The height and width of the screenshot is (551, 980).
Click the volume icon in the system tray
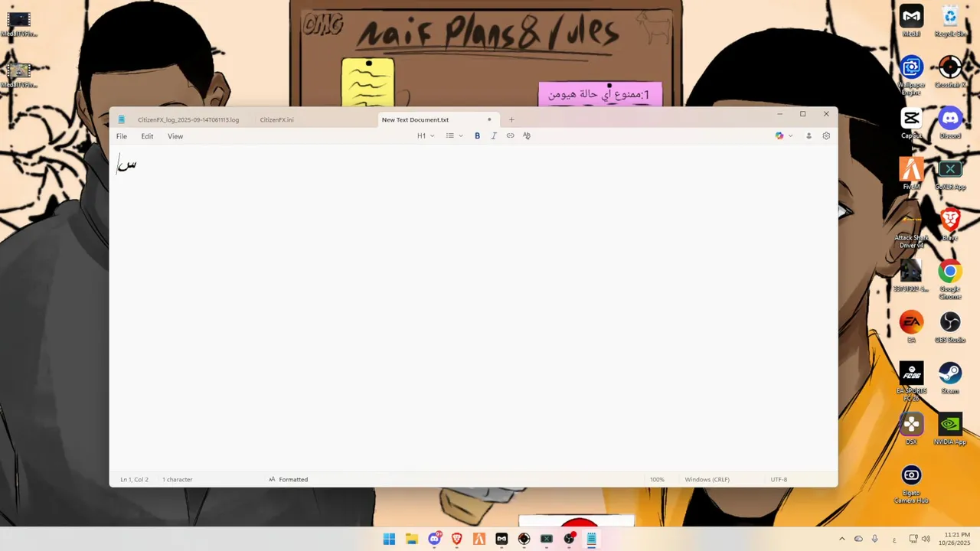(926, 539)
